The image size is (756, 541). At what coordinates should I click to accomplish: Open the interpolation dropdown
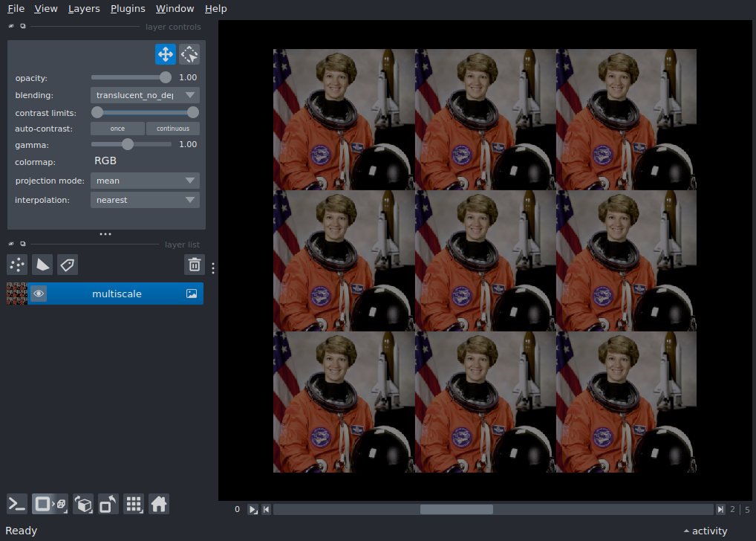click(x=144, y=199)
